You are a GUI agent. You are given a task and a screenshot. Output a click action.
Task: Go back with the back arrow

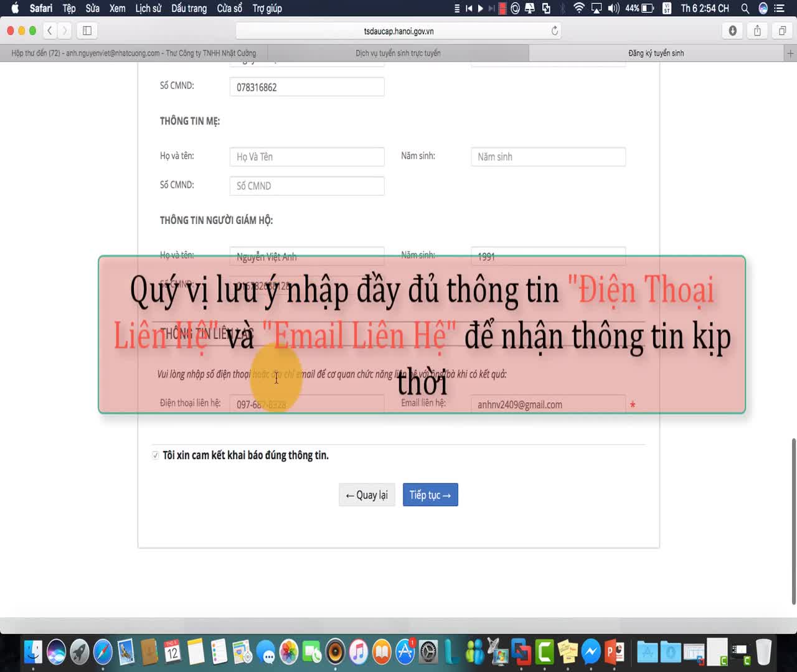pos(50,30)
